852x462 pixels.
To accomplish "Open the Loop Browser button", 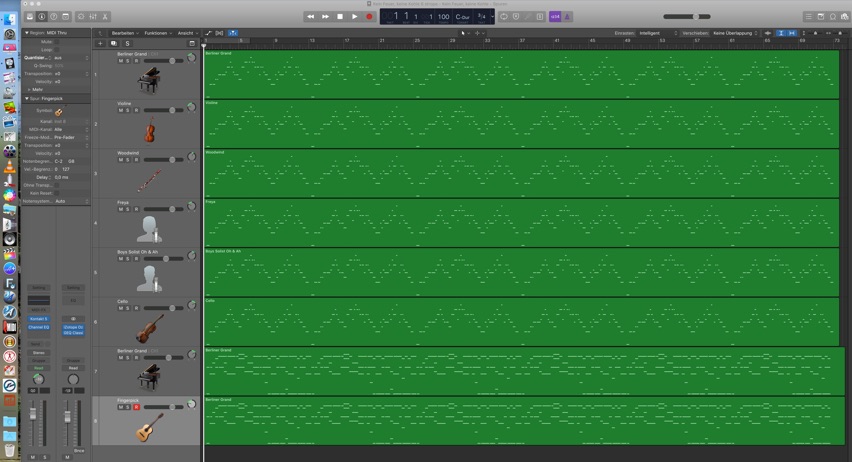I will (x=832, y=17).
